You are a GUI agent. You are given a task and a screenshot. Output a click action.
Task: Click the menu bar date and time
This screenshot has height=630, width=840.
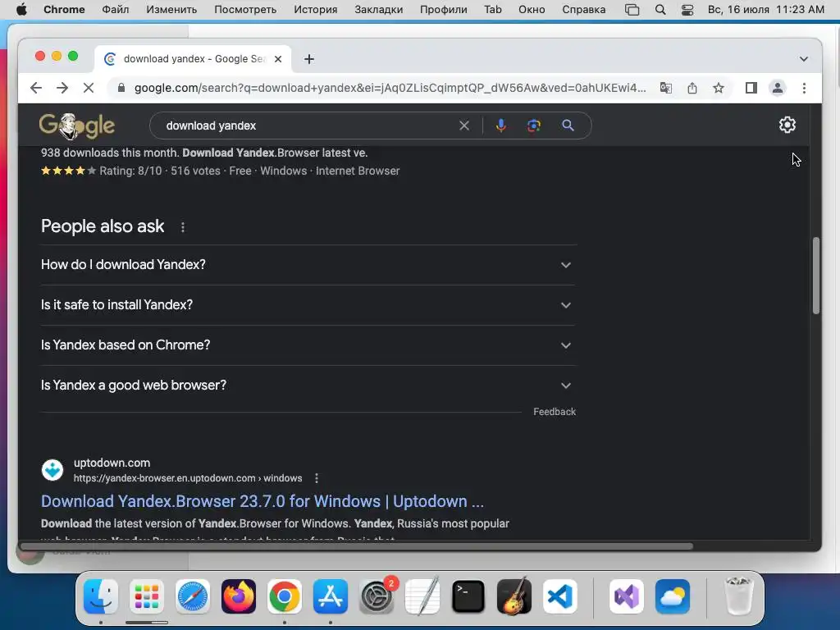click(x=765, y=10)
